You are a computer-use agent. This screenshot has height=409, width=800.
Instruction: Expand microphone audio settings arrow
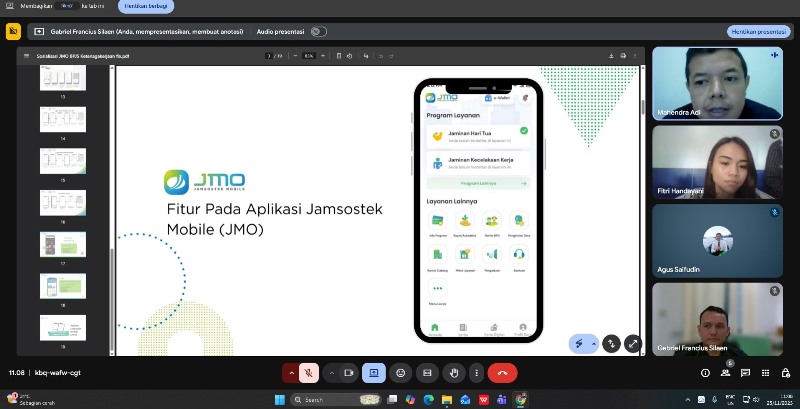coord(291,372)
